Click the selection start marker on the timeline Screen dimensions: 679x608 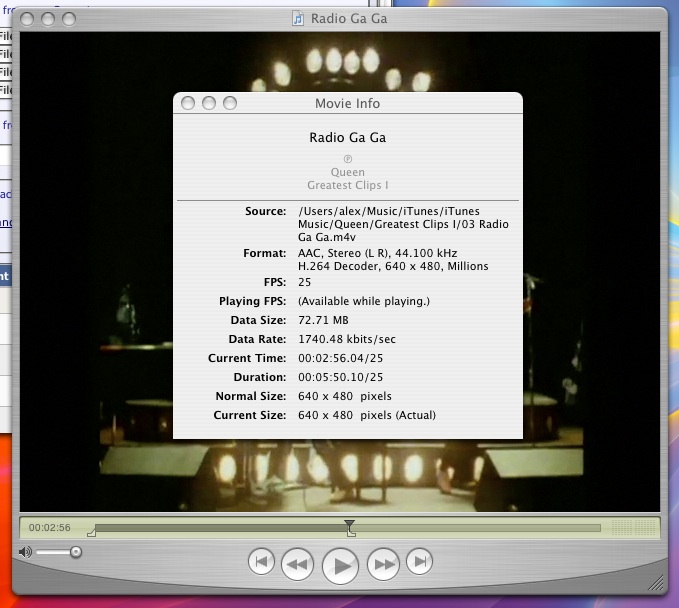coord(91,533)
